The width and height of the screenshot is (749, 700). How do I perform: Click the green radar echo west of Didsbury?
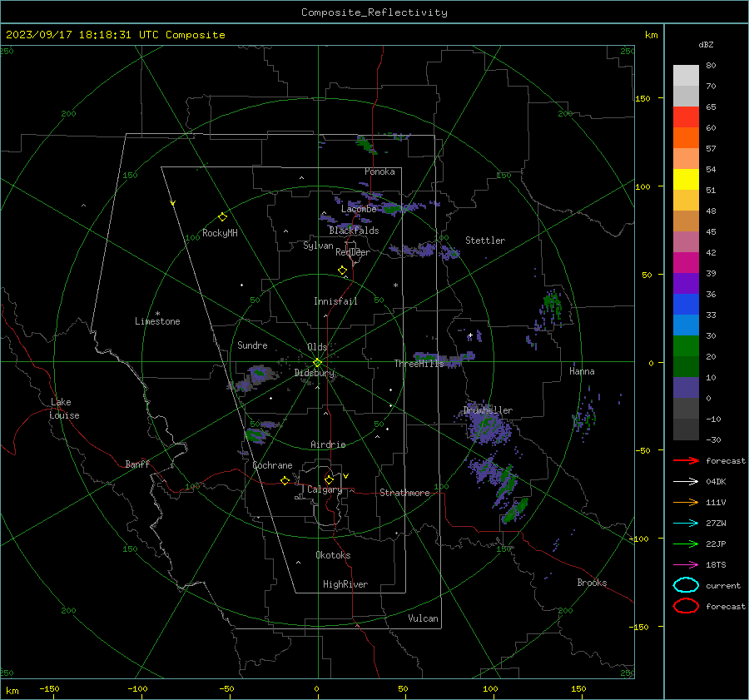pyautogui.click(x=260, y=373)
